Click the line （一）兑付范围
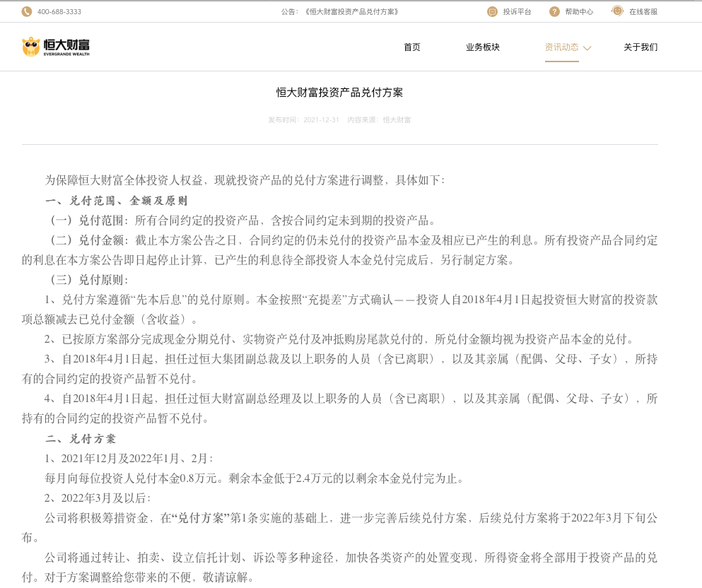Viewport: 702px width, 588px height. coord(242,220)
